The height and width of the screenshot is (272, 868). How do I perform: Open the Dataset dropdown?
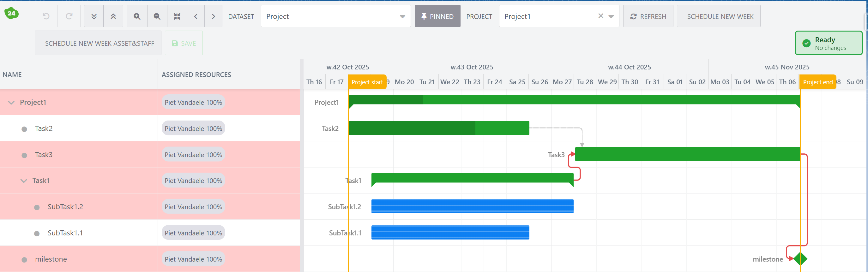pyautogui.click(x=402, y=16)
